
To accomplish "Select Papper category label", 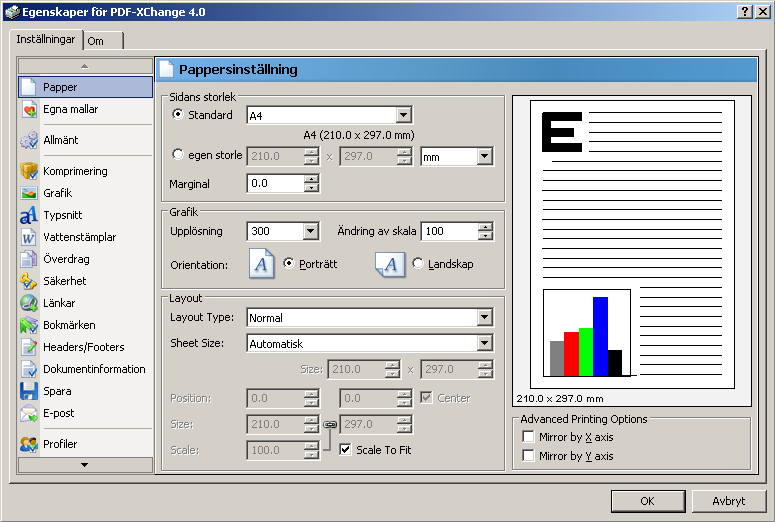I will point(60,87).
